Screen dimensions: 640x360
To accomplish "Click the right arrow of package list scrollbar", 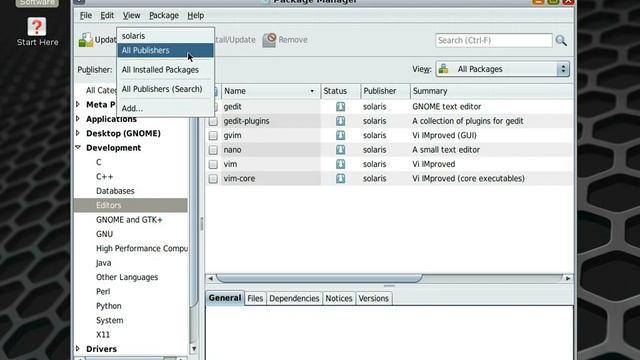I will pyautogui.click(x=568, y=278).
